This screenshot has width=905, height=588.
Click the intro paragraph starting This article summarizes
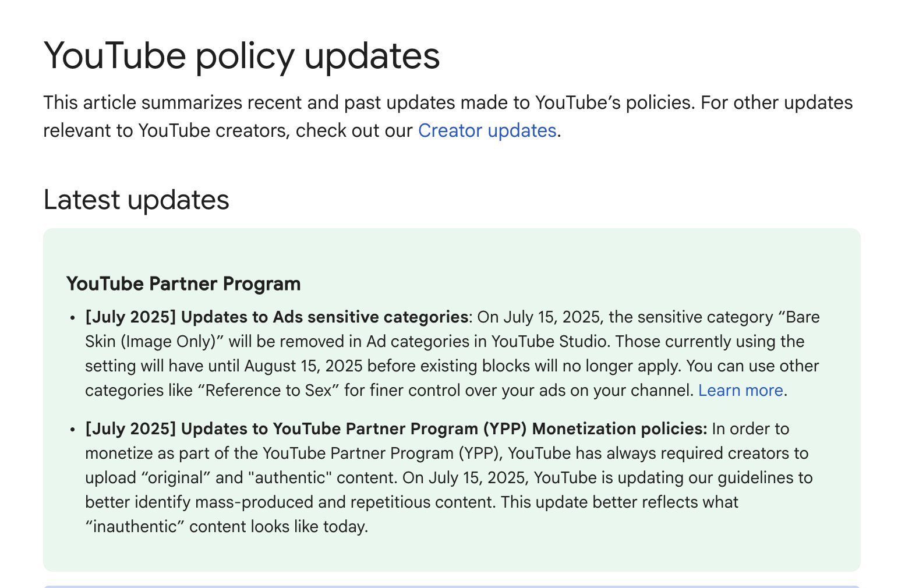[448, 116]
